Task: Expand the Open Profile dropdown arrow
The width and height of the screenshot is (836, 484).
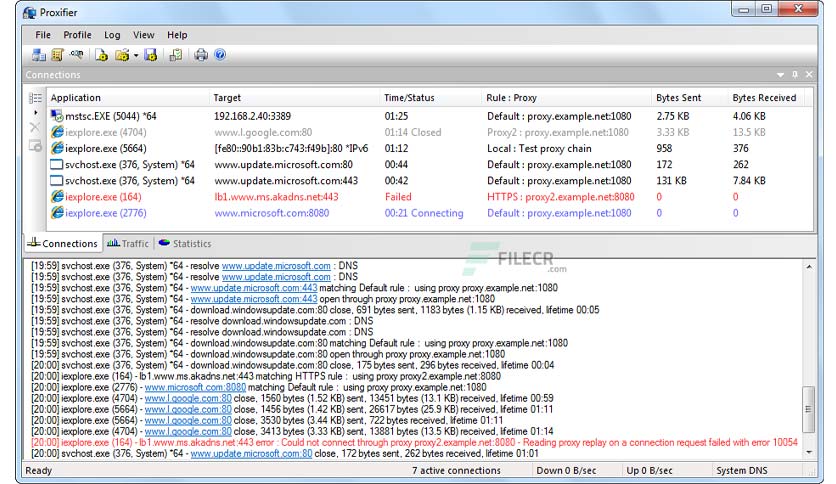Action: pos(136,55)
